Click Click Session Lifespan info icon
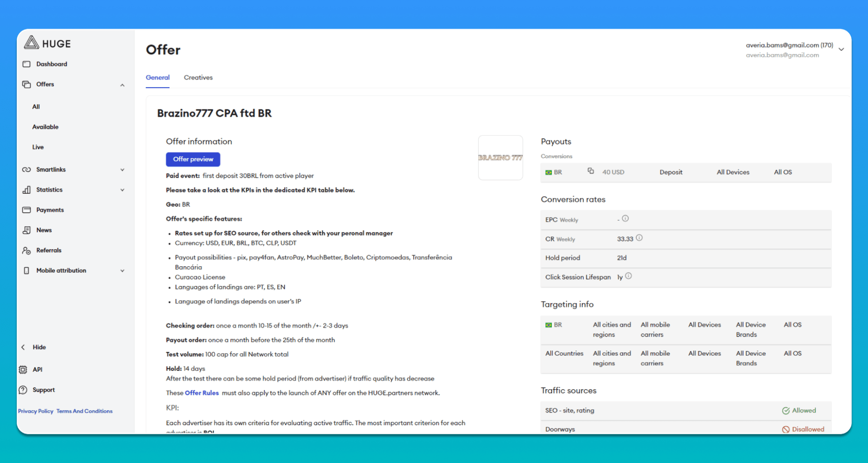The image size is (868, 463). point(628,276)
